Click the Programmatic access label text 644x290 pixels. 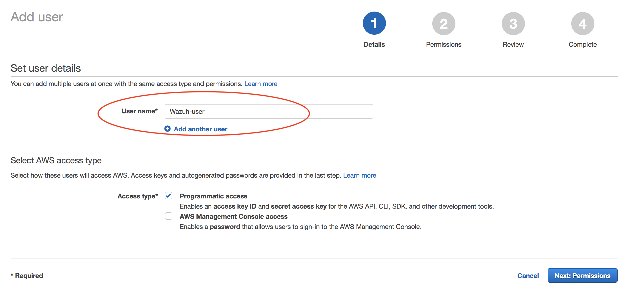[x=213, y=196]
